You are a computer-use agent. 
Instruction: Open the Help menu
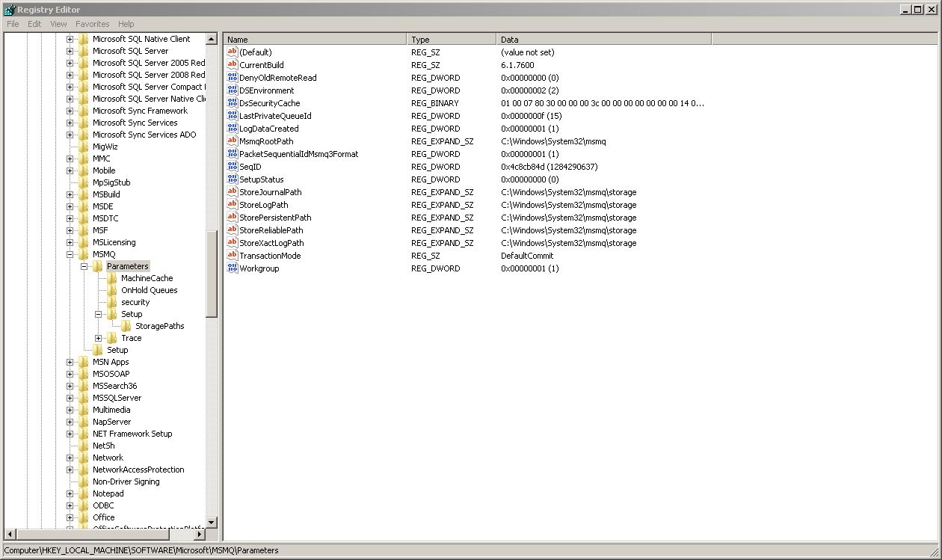pyautogui.click(x=126, y=24)
